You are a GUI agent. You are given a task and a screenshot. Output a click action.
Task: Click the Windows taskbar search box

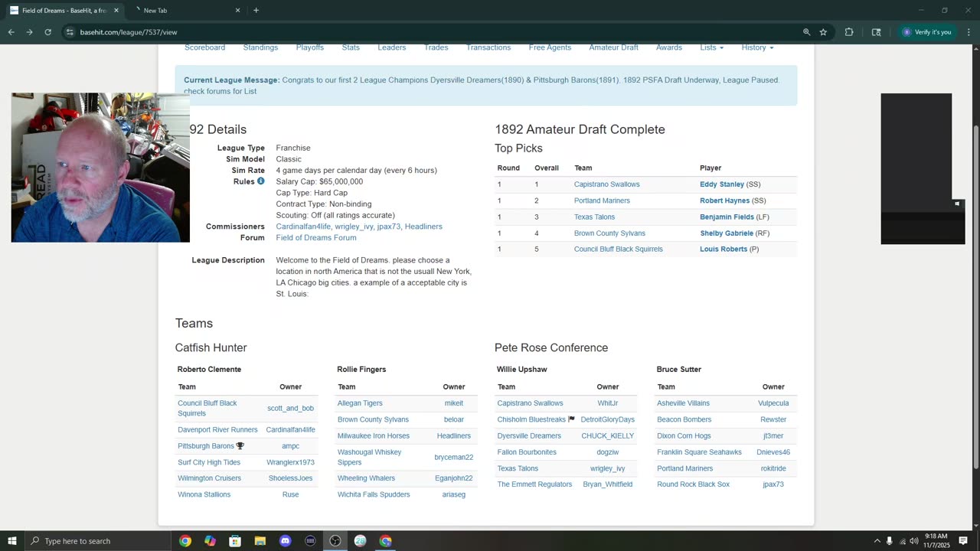(98, 541)
